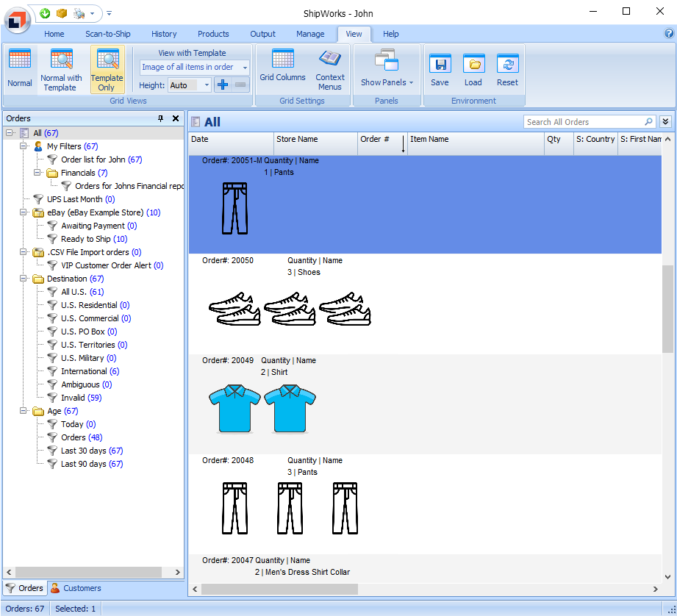Click the shoes image for order 20050
Image resolution: width=677 pixels, height=616 pixels.
click(290, 309)
